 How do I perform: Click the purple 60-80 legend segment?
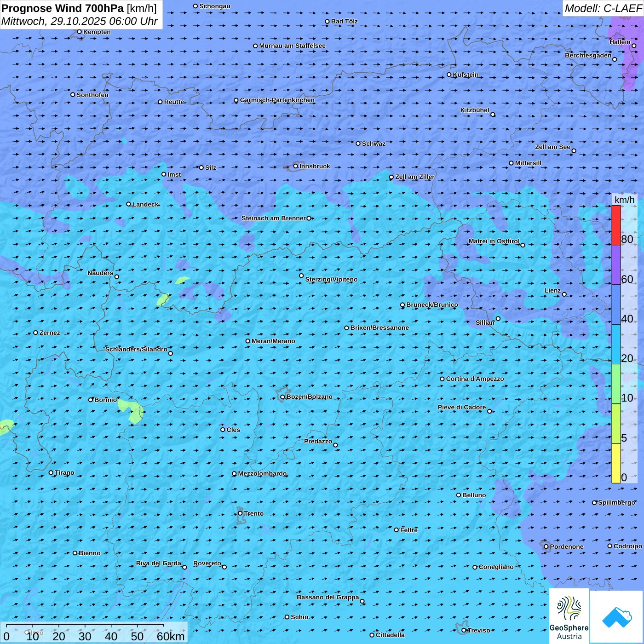tap(616, 265)
